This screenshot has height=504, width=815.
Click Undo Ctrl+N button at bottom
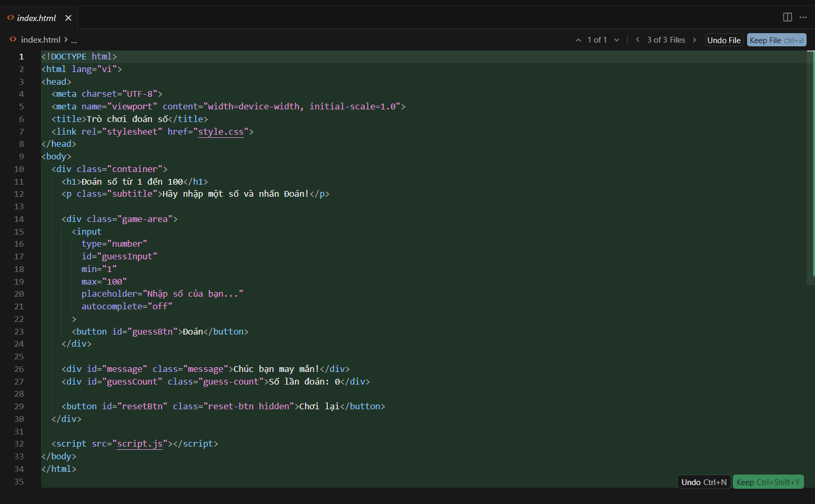704,482
